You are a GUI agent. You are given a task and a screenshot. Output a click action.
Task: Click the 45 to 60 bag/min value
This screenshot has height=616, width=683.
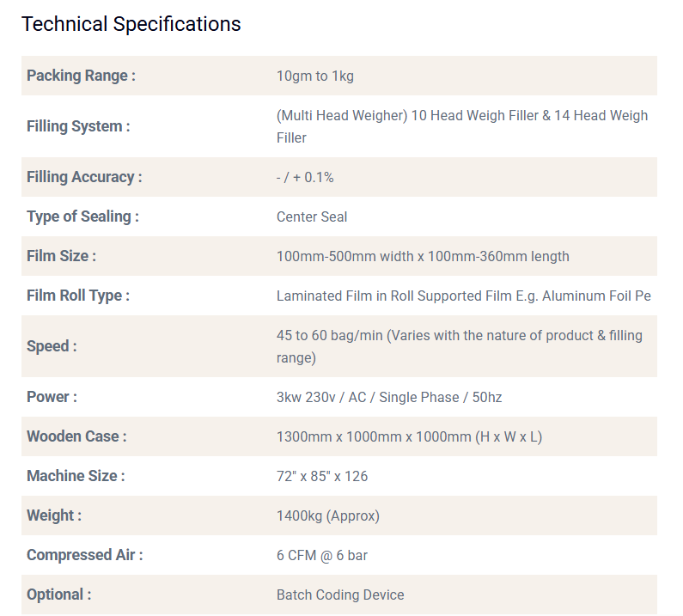click(459, 346)
